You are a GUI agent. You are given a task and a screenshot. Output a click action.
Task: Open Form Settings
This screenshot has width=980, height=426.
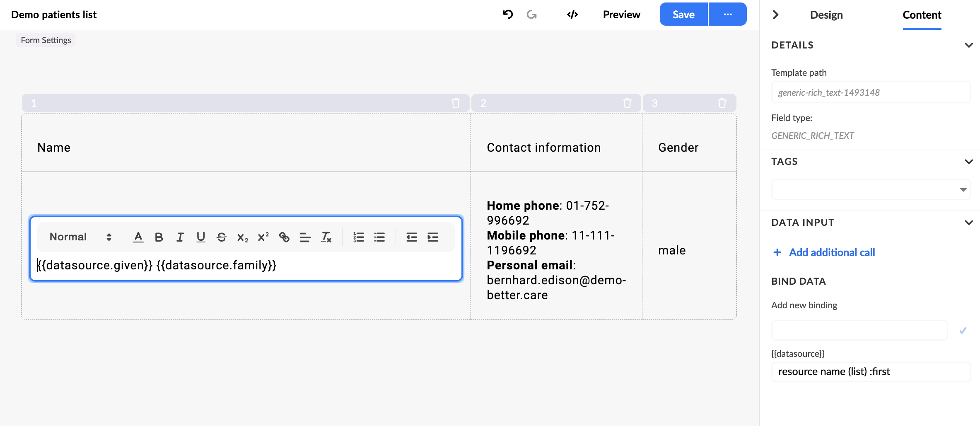click(46, 40)
